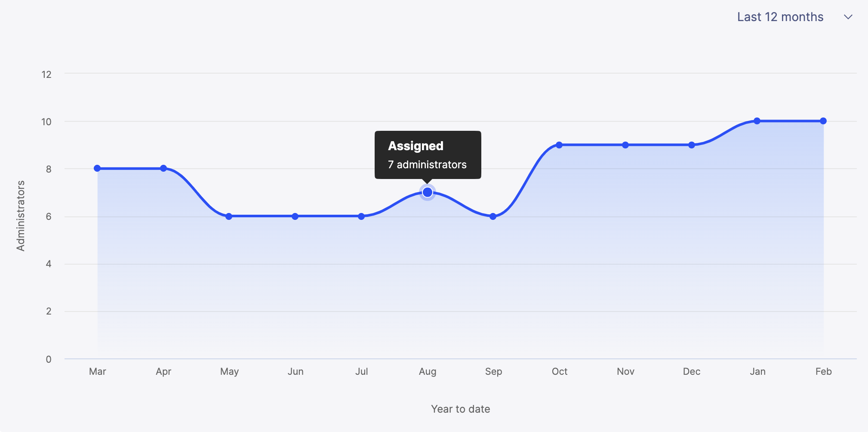This screenshot has height=432, width=868.
Task: Click the Sep data point at value 6
Action: click(493, 216)
